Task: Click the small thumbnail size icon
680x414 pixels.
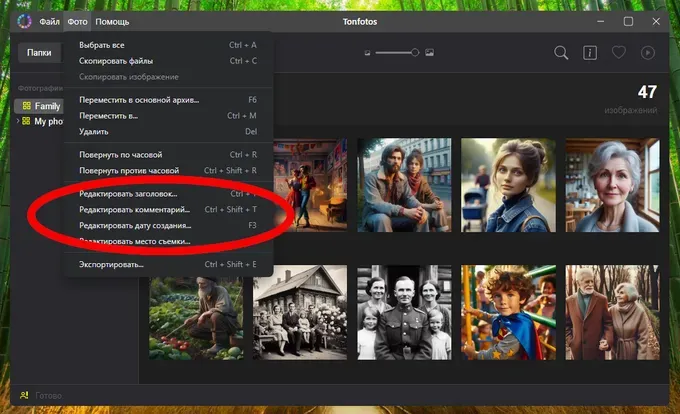Action: tap(367, 53)
